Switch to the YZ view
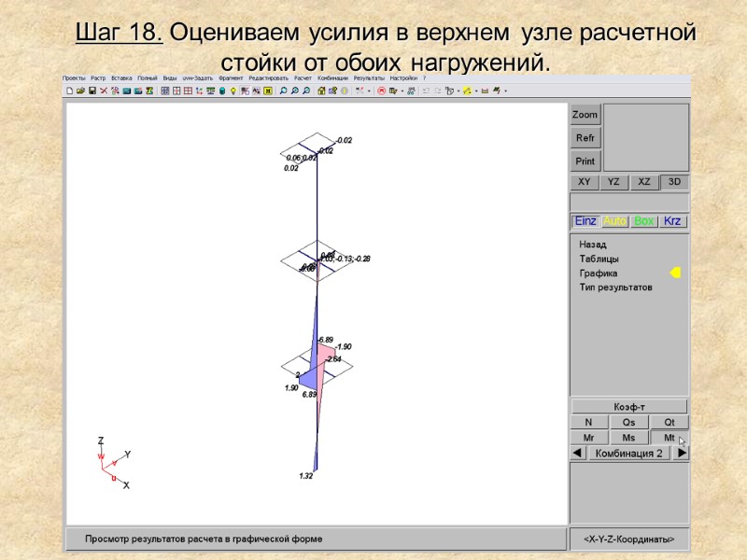The width and height of the screenshot is (747, 560). point(613,182)
